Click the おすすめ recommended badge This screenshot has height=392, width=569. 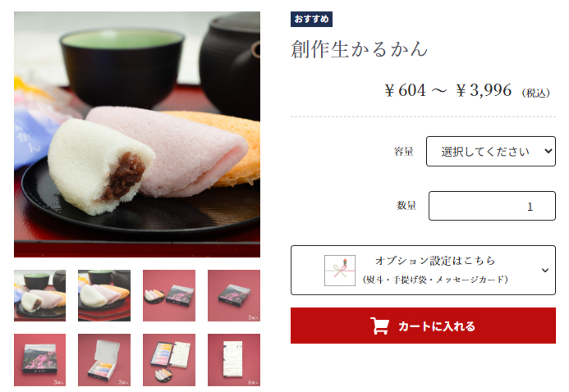311,19
